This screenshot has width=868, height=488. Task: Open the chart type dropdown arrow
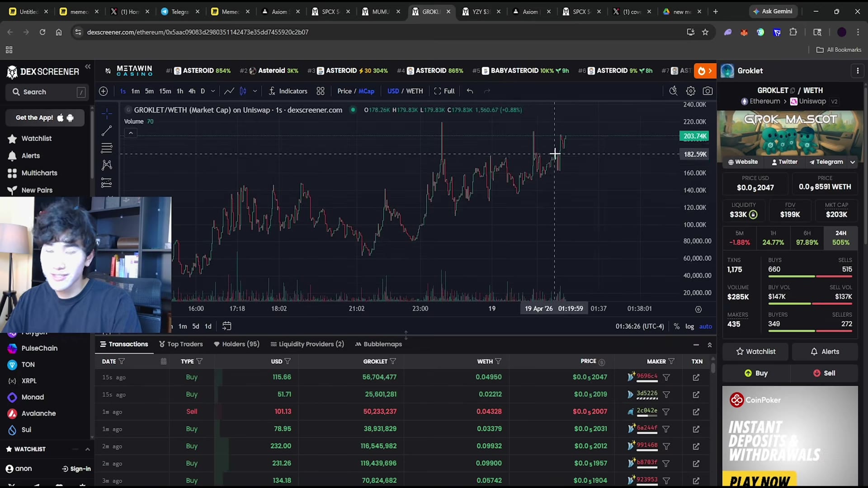click(255, 91)
